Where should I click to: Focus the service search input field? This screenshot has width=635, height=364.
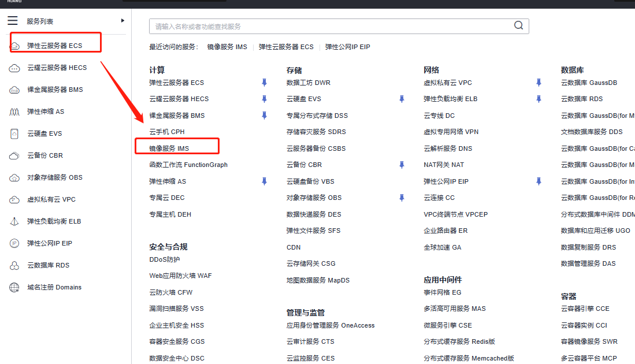(339, 27)
